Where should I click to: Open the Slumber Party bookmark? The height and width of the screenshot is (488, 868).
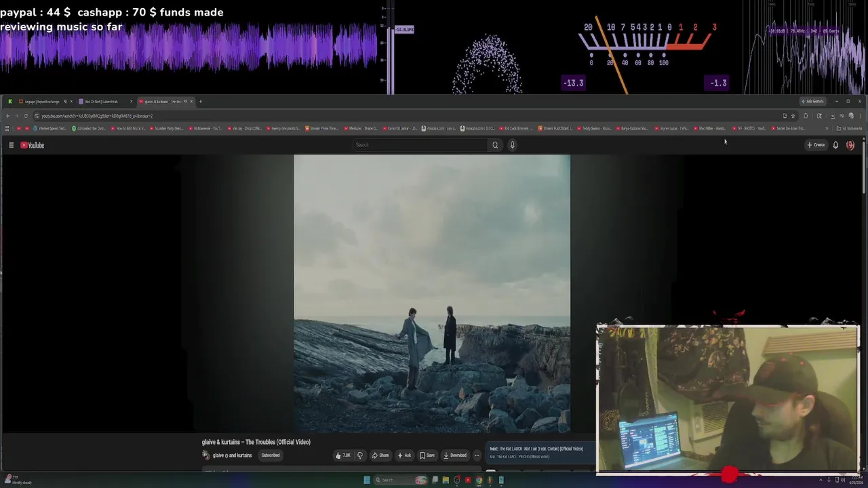pos(167,128)
